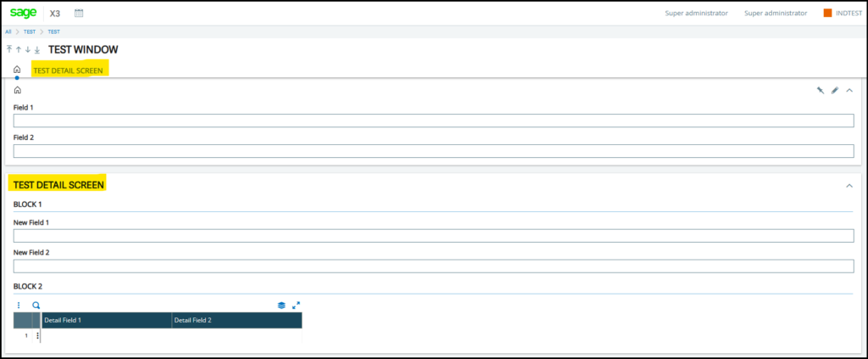Open grid options three-dot menu
Image resolution: width=868 pixels, height=359 pixels.
coord(19,305)
